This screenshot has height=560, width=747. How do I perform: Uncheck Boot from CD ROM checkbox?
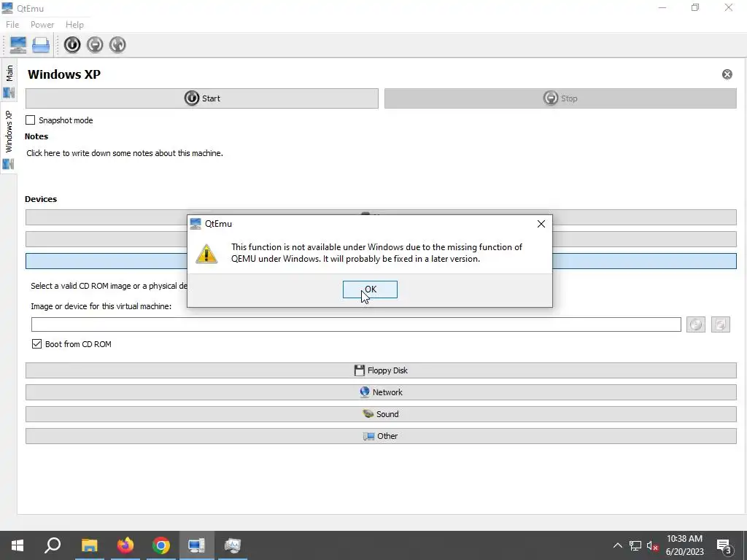[x=36, y=344]
